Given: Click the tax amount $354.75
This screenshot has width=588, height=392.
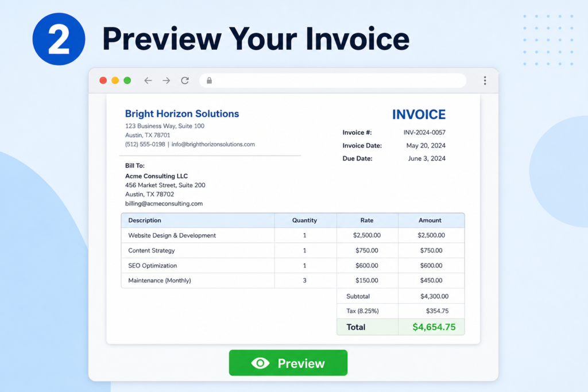Looking at the screenshot, I should click(x=437, y=311).
